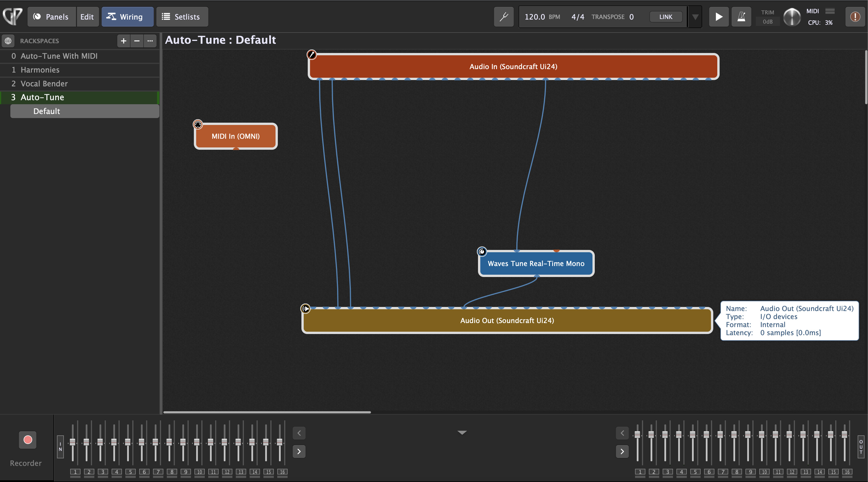Add a new rackspace with plus
This screenshot has height=482, width=868.
(123, 41)
